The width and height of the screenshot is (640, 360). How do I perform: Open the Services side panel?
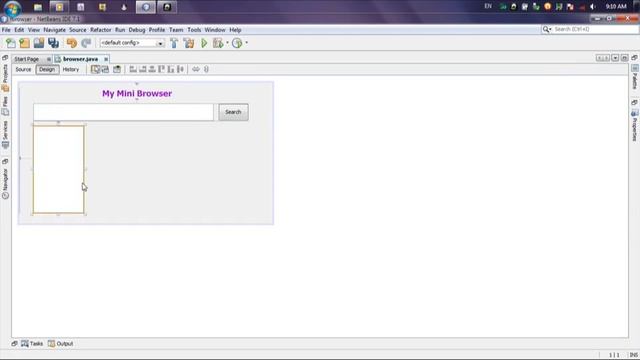click(x=5, y=134)
